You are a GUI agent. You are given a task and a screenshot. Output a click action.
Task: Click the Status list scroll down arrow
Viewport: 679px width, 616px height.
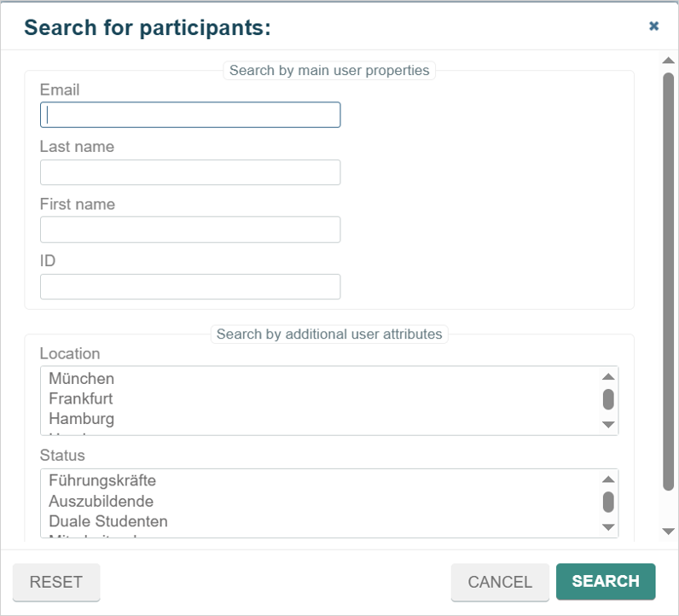(608, 527)
